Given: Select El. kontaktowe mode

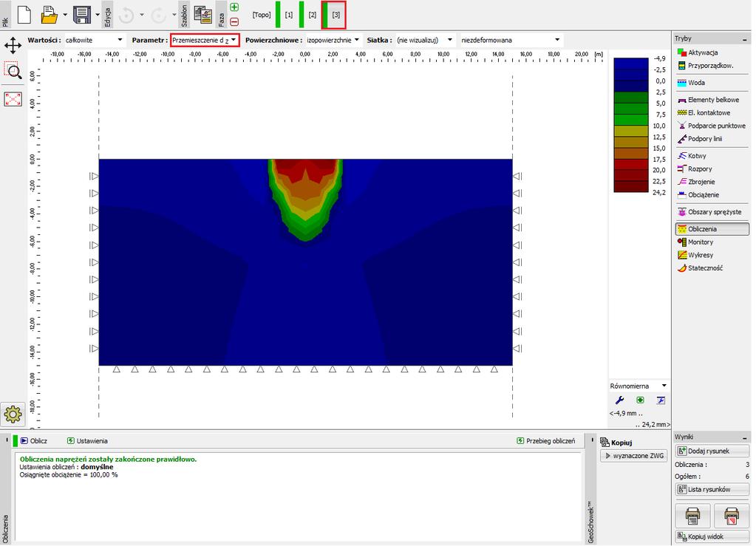Looking at the screenshot, I should (704, 113).
